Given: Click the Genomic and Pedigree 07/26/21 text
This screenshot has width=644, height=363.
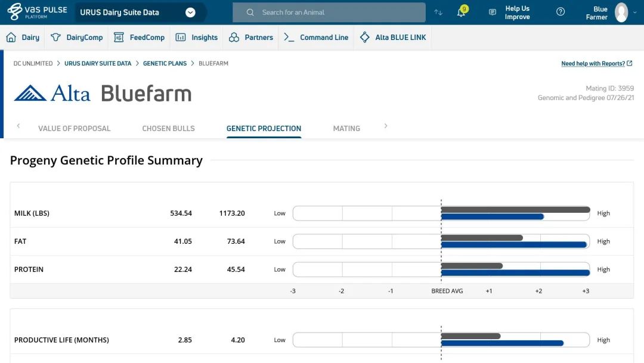Looking at the screenshot, I should 586,98.
